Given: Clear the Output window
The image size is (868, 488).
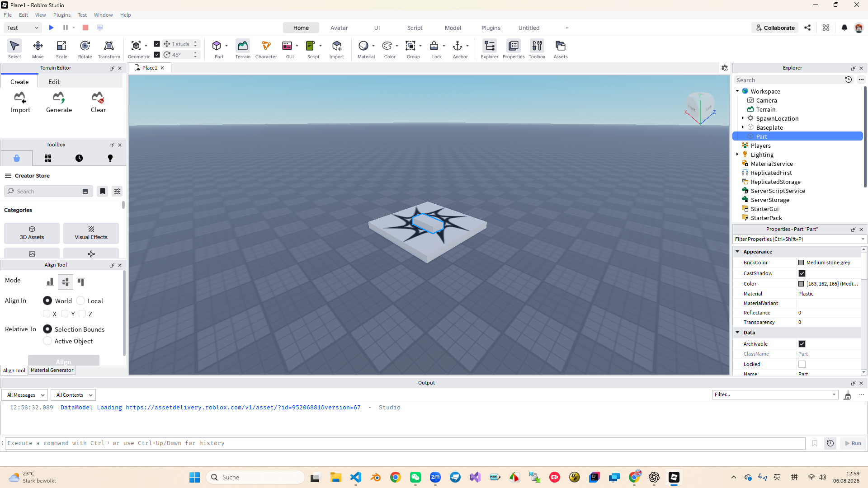Looking at the screenshot, I should coord(848,395).
